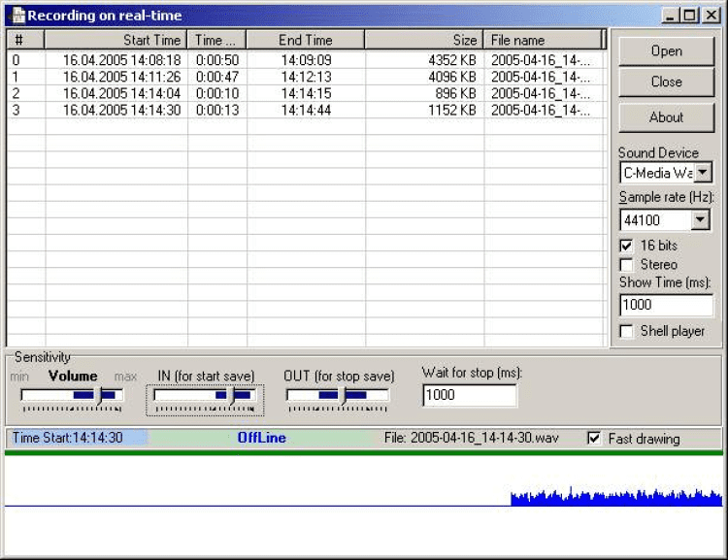The width and height of the screenshot is (728, 560).
Task: Minimize the Recording on real-time window
Action: (x=670, y=16)
